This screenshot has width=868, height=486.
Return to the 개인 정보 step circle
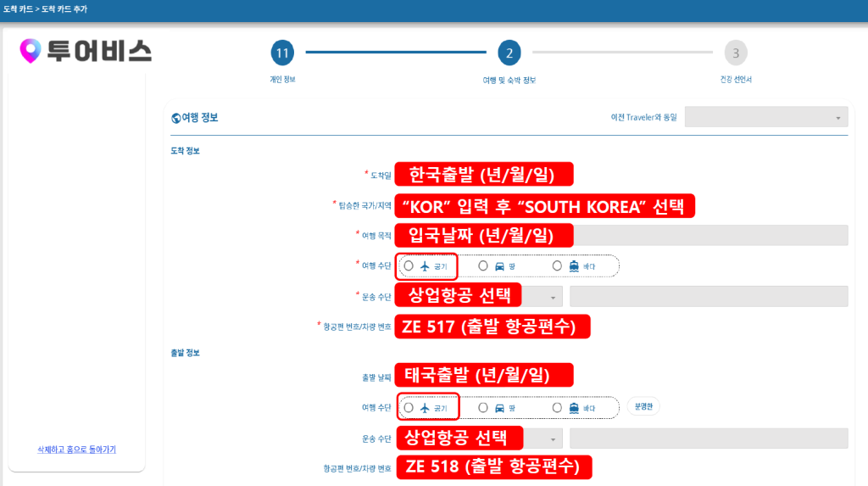coord(282,53)
